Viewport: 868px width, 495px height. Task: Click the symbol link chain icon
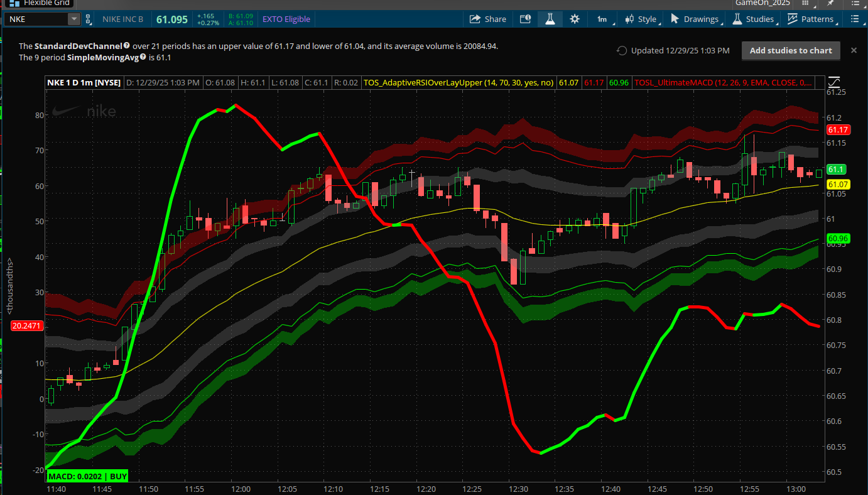point(89,19)
